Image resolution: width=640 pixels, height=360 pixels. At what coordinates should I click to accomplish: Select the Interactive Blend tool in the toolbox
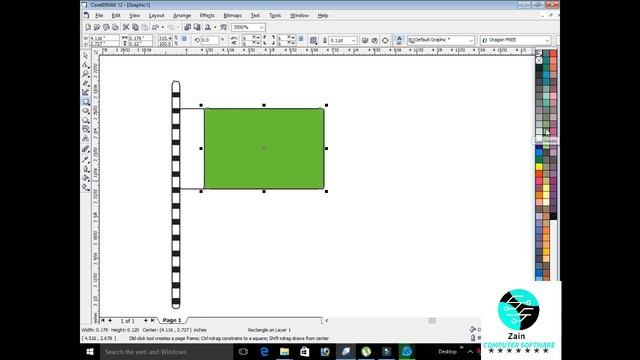pyautogui.click(x=86, y=149)
